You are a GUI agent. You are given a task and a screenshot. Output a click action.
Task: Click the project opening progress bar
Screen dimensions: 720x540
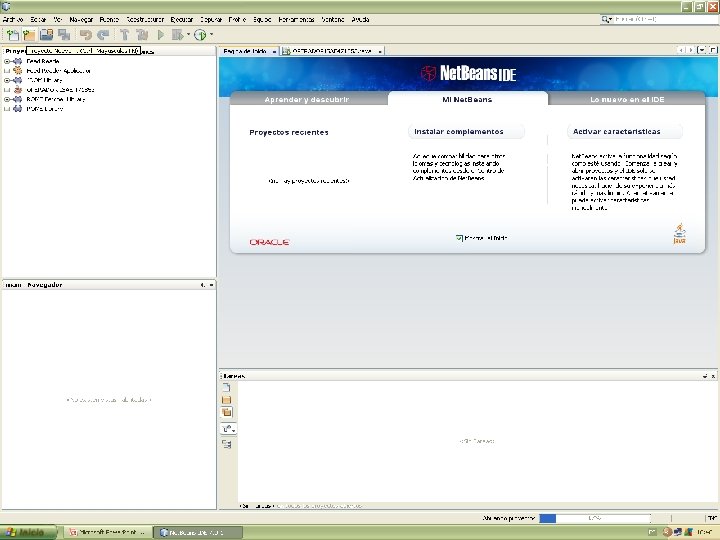[x=595, y=518]
